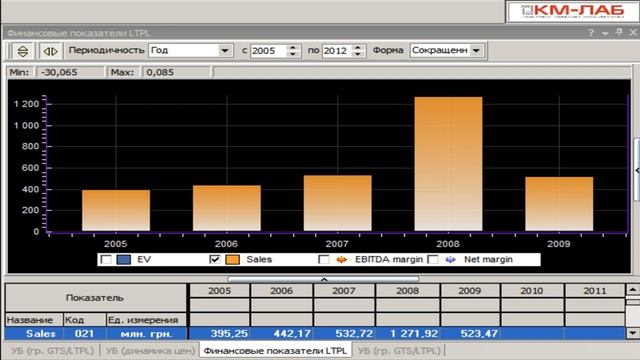Click the side panel collapse arrow at right edge
640x360 pixels.
[637, 170]
